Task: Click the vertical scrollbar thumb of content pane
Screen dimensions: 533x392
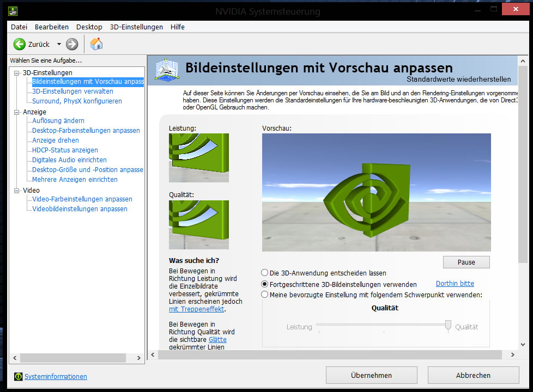Action: (523, 164)
